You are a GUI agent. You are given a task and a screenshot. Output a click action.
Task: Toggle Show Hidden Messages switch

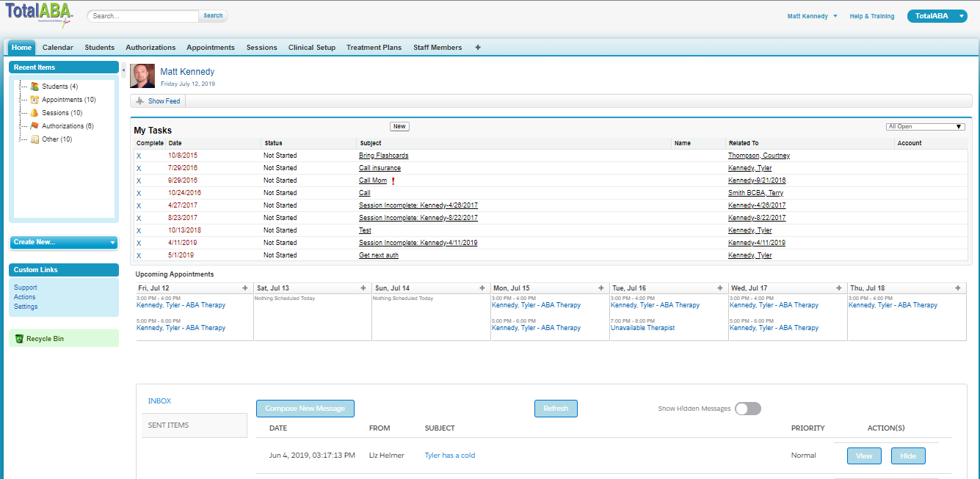tap(748, 409)
